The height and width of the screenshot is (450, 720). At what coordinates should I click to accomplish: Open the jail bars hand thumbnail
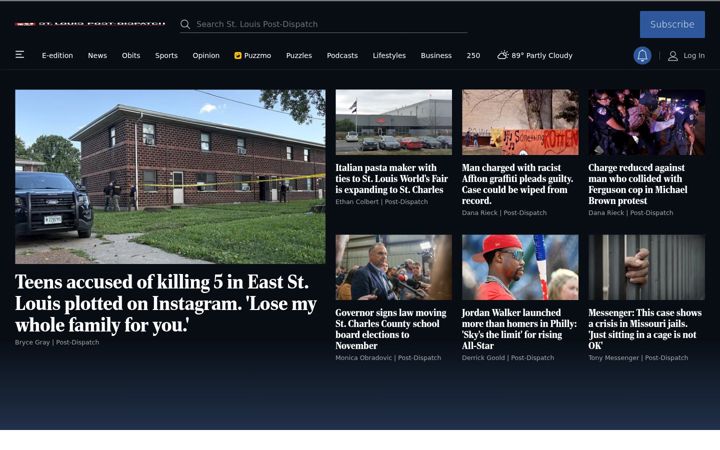[647, 267]
